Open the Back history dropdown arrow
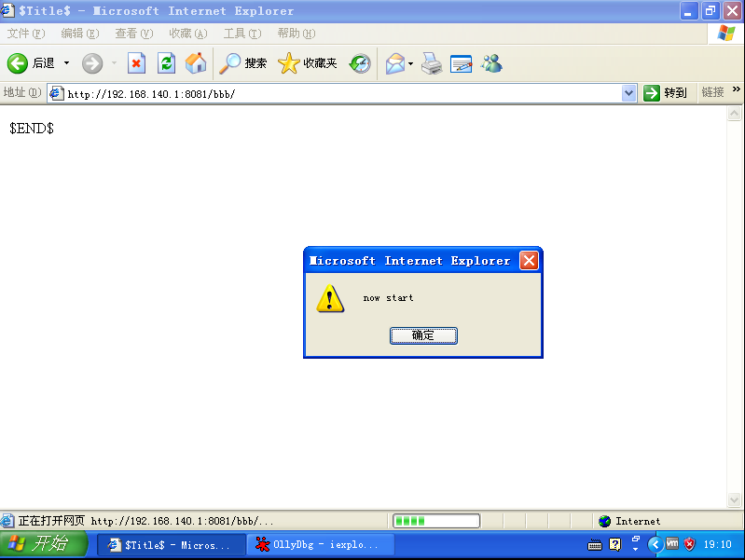745x560 pixels. (66, 62)
